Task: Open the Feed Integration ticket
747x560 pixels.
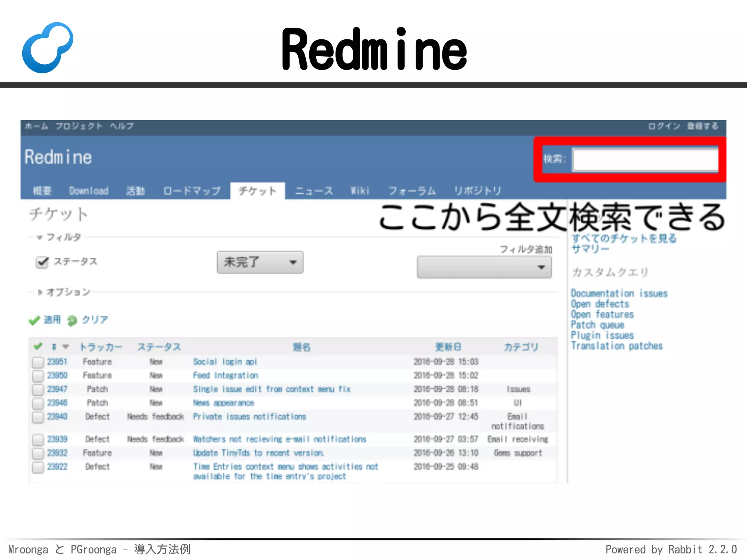Action: [x=225, y=375]
